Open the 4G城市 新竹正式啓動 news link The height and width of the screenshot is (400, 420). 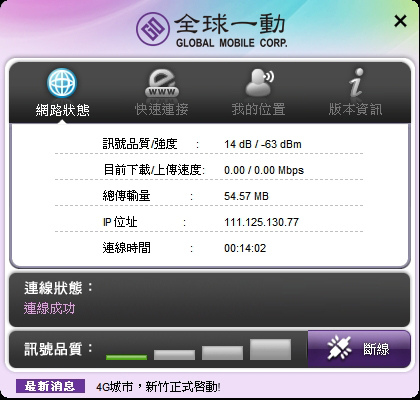pyautogui.click(x=158, y=387)
